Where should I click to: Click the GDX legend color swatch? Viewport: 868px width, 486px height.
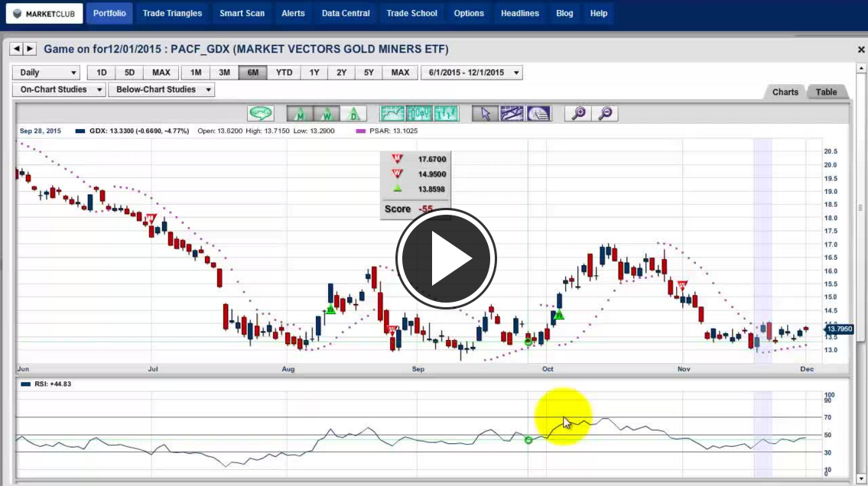pos(80,131)
